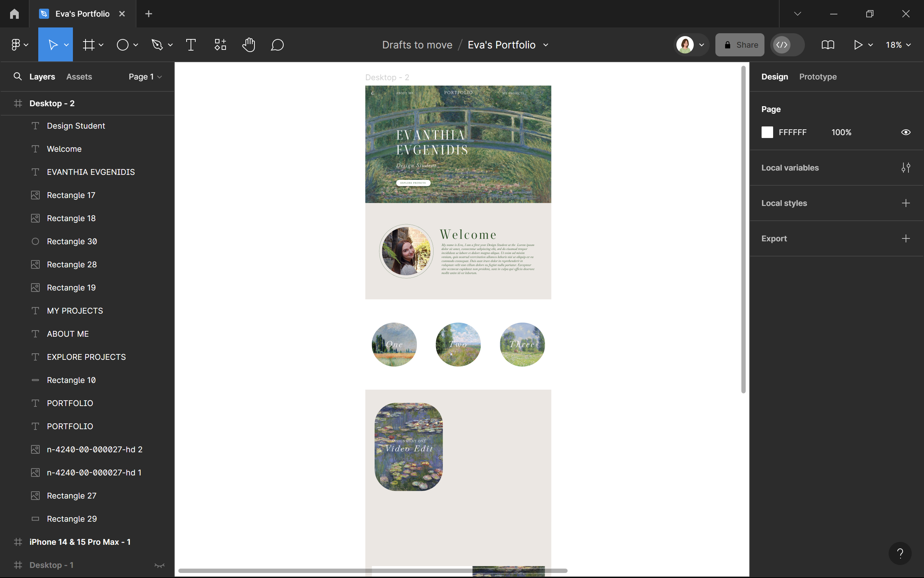Open the help question mark button
924x578 pixels.
coord(900,553)
